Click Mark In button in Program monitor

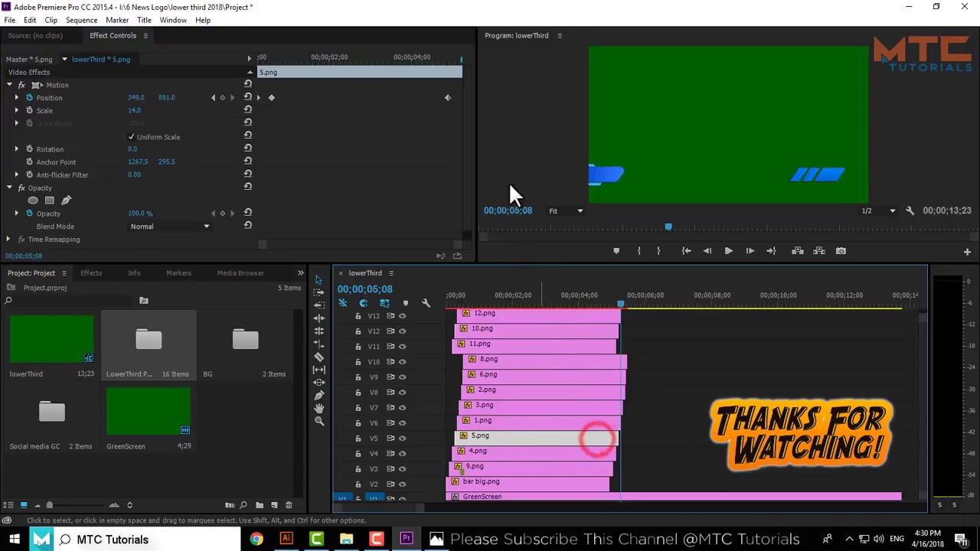pos(639,251)
